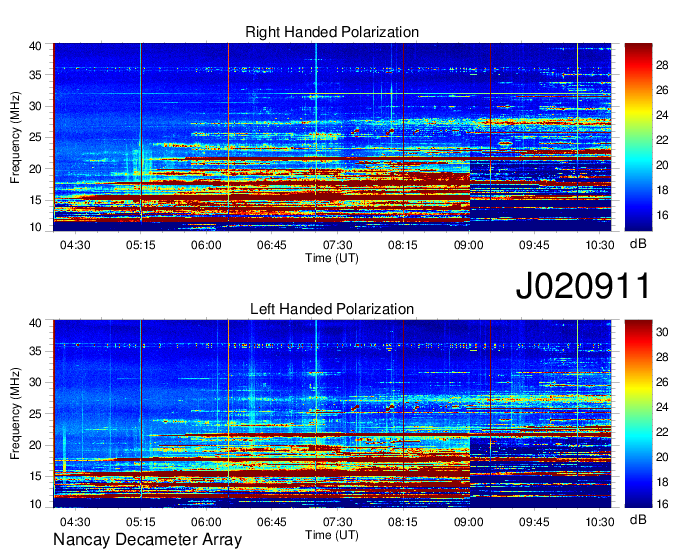Pick the 07:30 time tick on the Left Handed plot
The height and width of the screenshot is (552, 680).
pos(337,522)
